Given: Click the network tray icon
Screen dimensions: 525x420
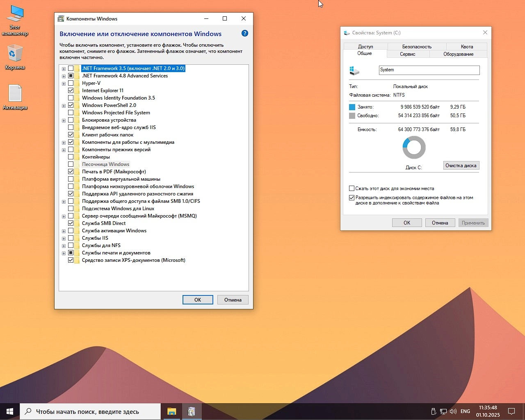Looking at the screenshot, I should (443, 411).
